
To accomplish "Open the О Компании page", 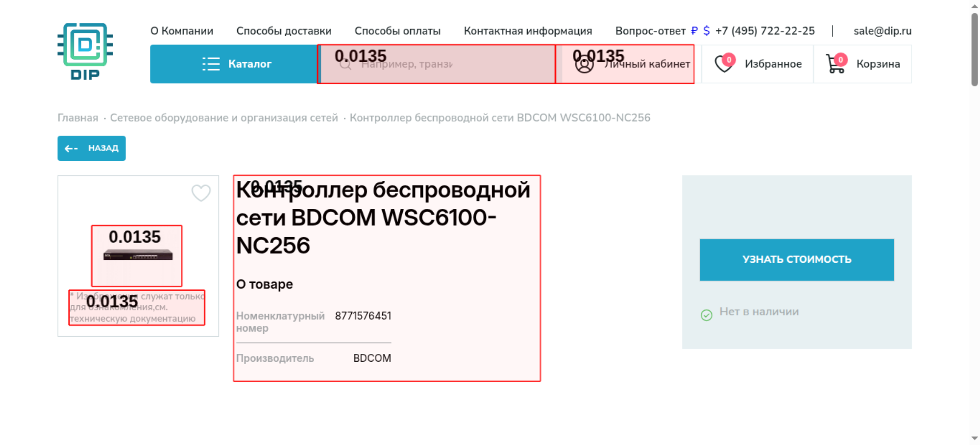I will [182, 31].
